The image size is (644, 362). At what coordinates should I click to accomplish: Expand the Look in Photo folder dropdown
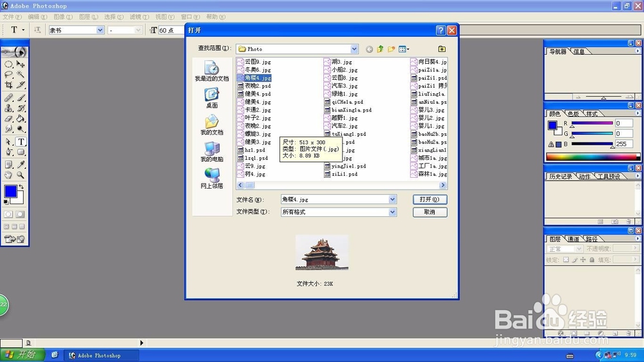point(354,49)
